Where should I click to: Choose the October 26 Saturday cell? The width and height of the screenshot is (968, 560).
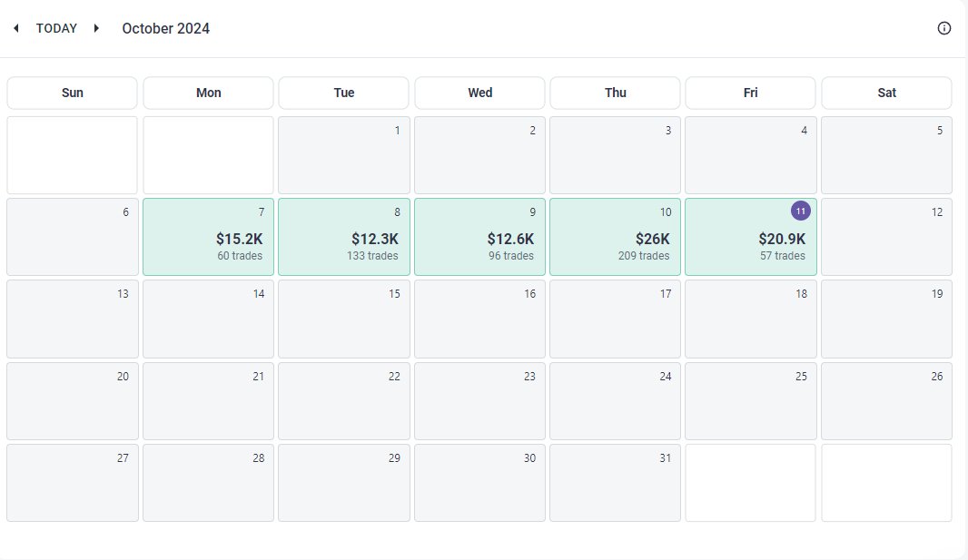click(x=886, y=401)
